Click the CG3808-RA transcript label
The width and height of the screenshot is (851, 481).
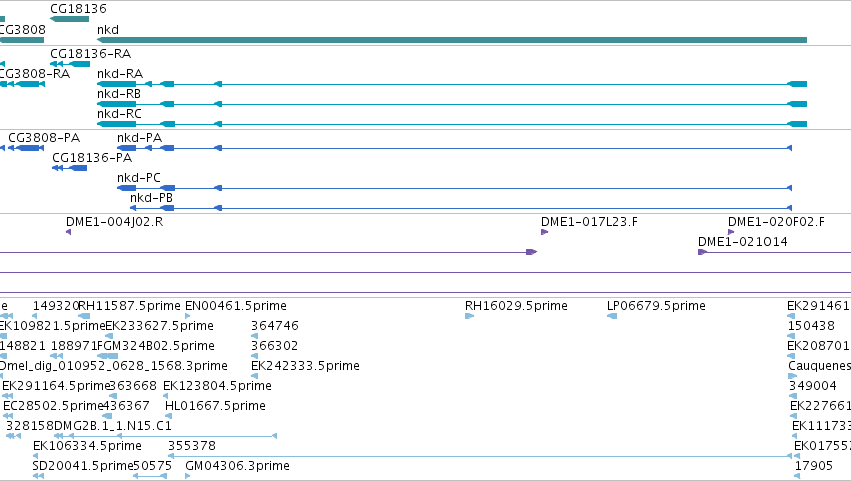(x=35, y=74)
